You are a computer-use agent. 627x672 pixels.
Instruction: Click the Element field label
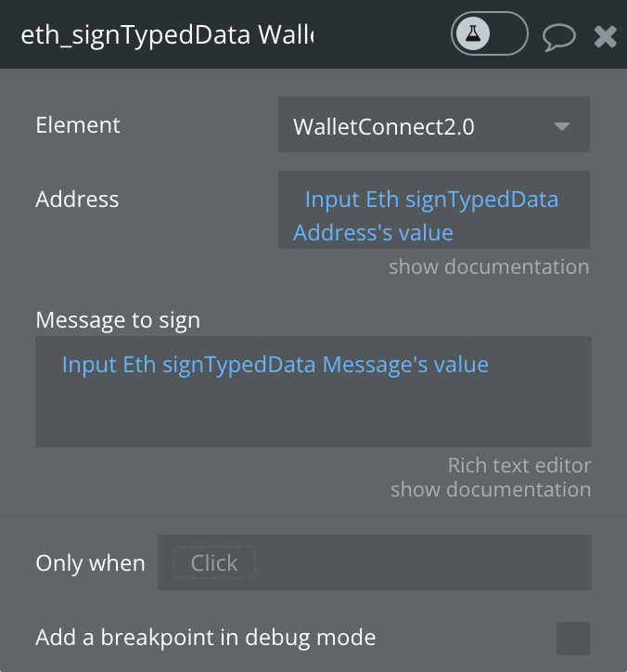(78, 125)
